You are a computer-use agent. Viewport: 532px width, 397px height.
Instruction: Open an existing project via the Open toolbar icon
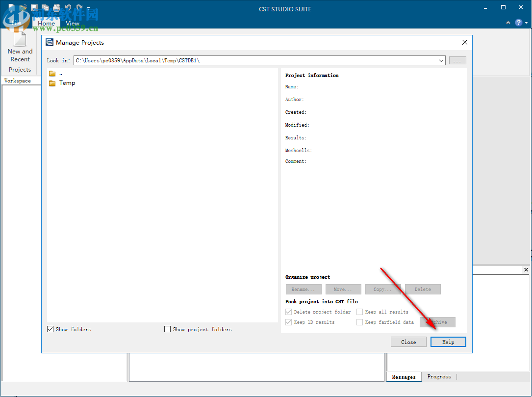click(24, 7)
